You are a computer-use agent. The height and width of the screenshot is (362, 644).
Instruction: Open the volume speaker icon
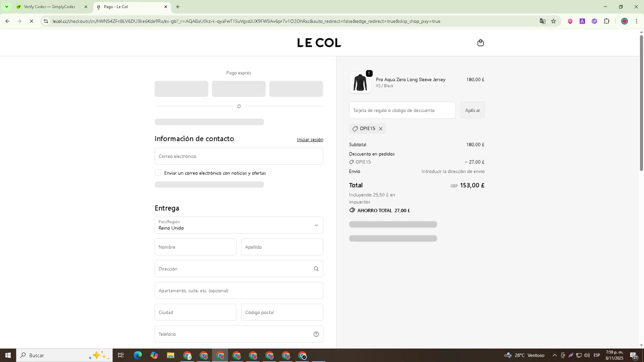pos(587,355)
